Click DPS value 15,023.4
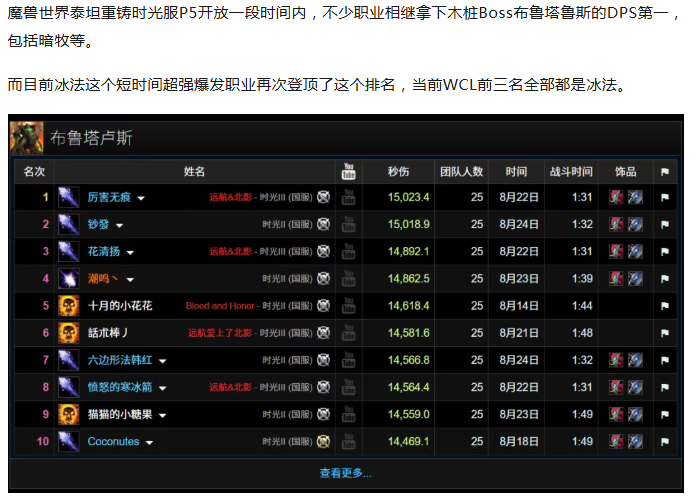 408,197
